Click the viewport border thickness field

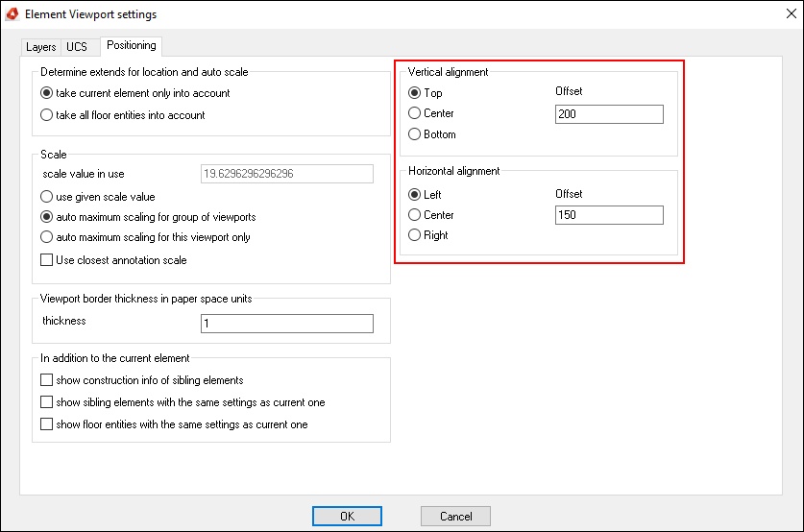[287, 324]
